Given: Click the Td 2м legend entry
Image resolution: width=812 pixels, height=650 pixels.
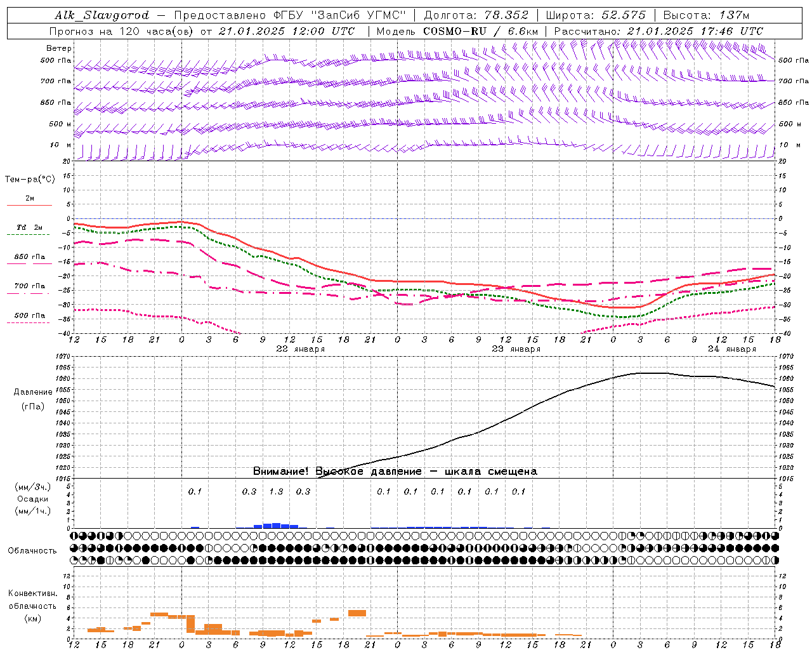Looking at the screenshot, I should (x=30, y=227).
